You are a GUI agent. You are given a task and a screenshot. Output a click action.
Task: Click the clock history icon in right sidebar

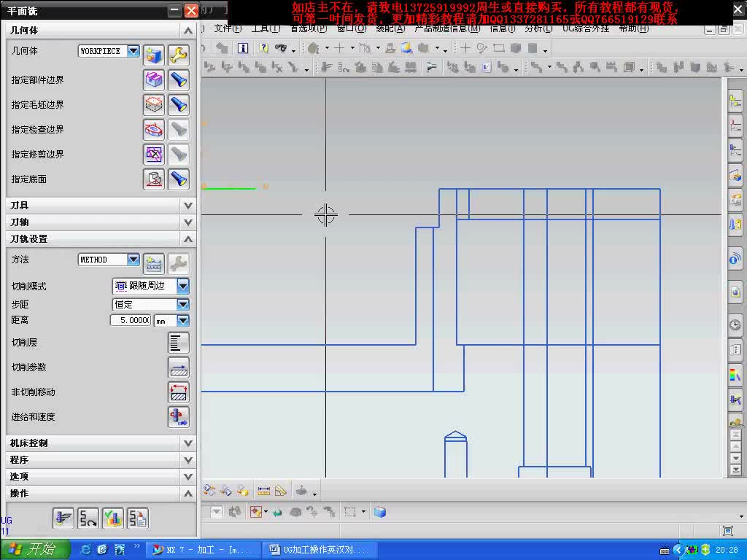[x=735, y=325]
